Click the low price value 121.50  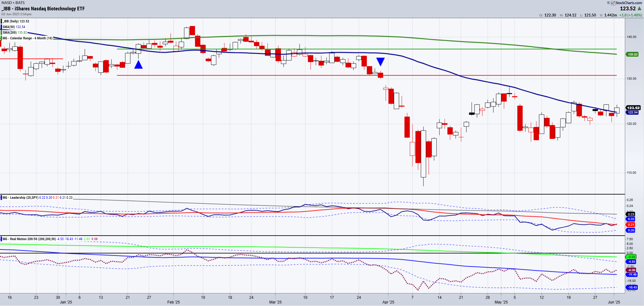pyautogui.click(x=590, y=15)
